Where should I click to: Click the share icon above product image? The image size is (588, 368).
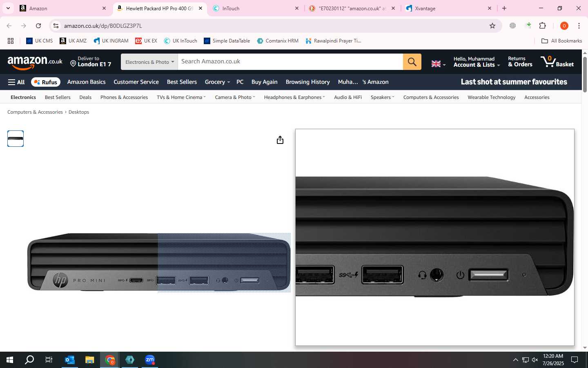pos(280,140)
